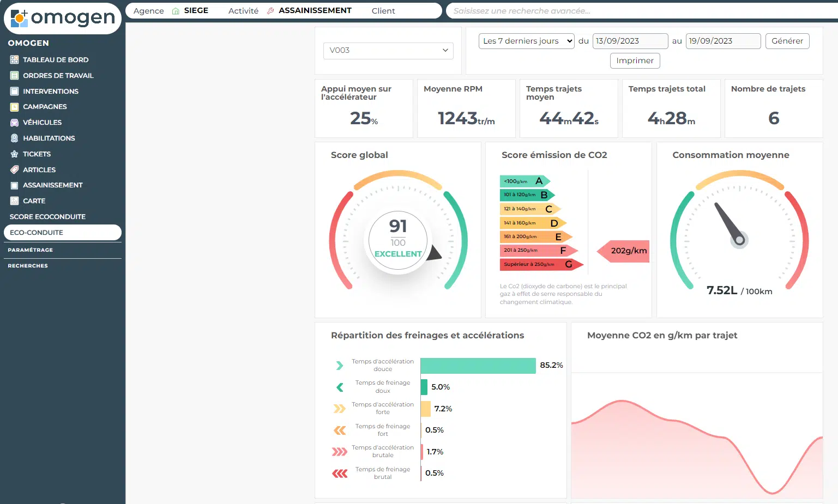This screenshot has height=504, width=838.
Task: Click the Nombre de trajets value 6
Action: click(774, 118)
